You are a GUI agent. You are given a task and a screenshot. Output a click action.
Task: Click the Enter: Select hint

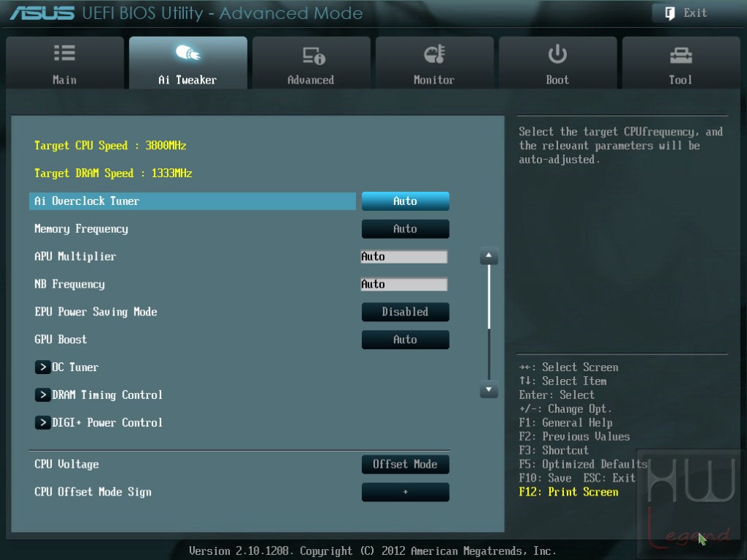click(x=557, y=395)
